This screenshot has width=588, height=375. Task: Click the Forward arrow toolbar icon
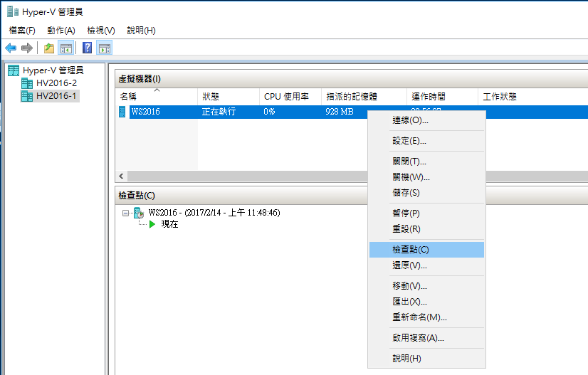point(27,48)
